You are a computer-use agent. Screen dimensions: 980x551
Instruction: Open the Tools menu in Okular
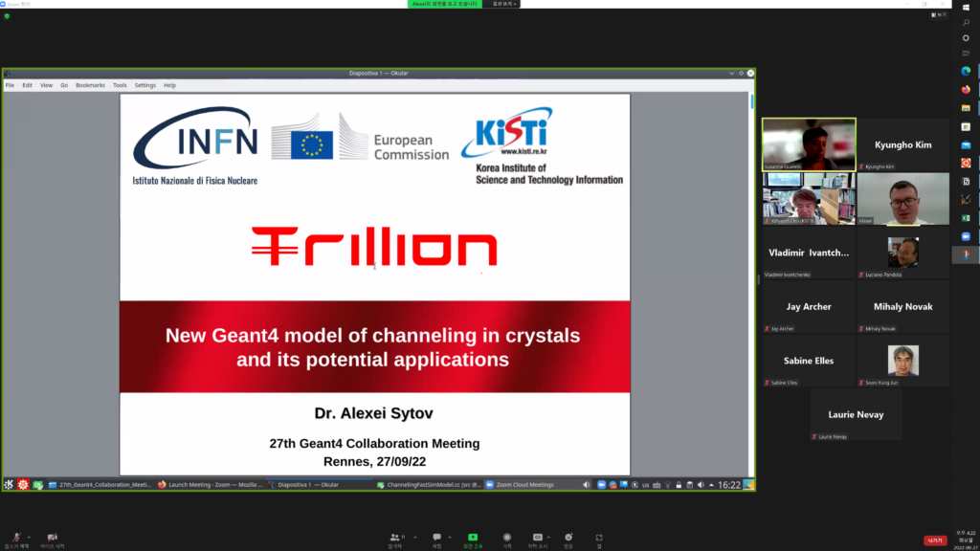(x=120, y=85)
